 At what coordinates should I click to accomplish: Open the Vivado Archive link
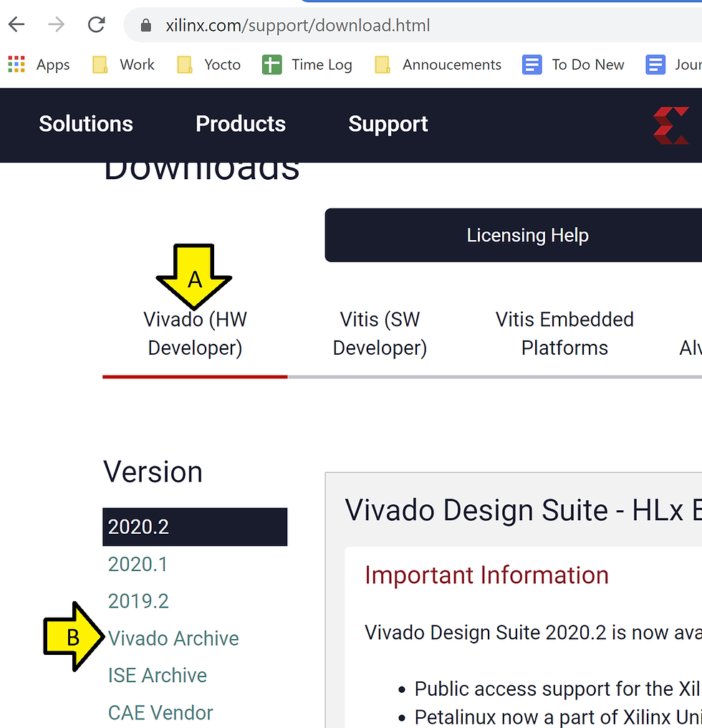[x=173, y=638]
